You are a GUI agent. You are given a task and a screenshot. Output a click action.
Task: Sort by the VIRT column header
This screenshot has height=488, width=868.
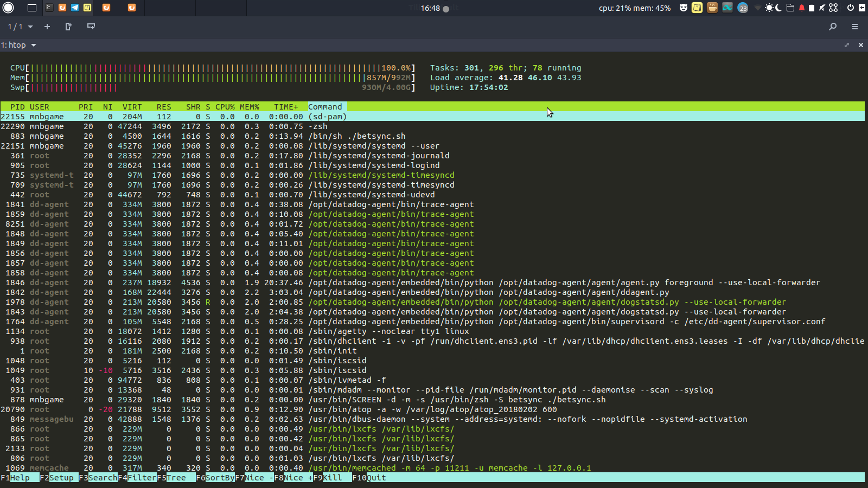(132, 107)
